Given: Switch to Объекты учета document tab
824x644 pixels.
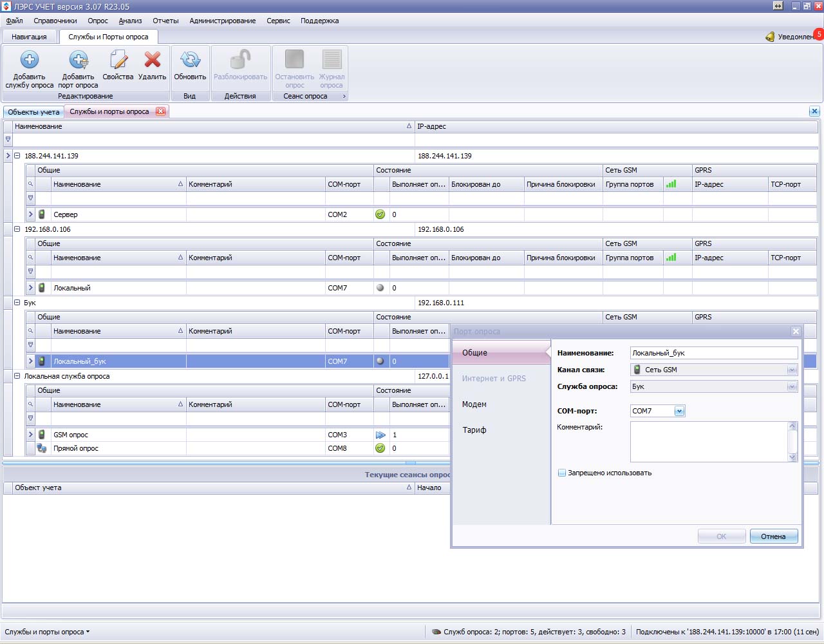Looking at the screenshot, I should click(x=33, y=112).
